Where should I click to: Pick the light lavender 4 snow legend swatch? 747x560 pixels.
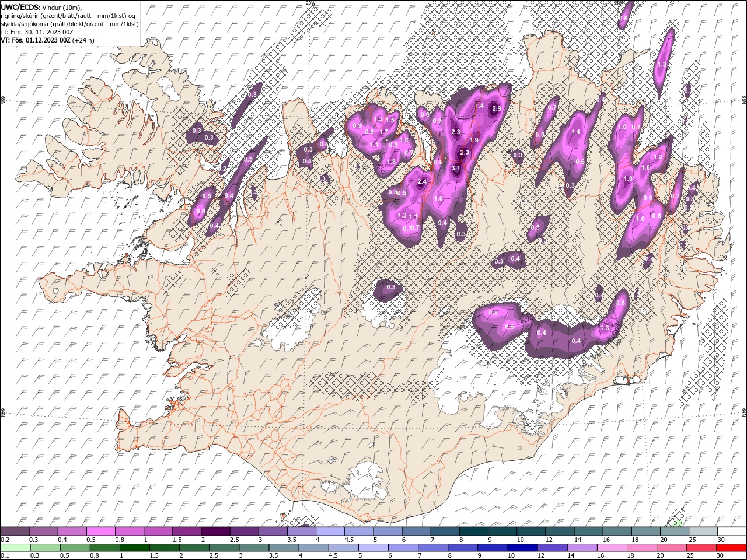330,531
